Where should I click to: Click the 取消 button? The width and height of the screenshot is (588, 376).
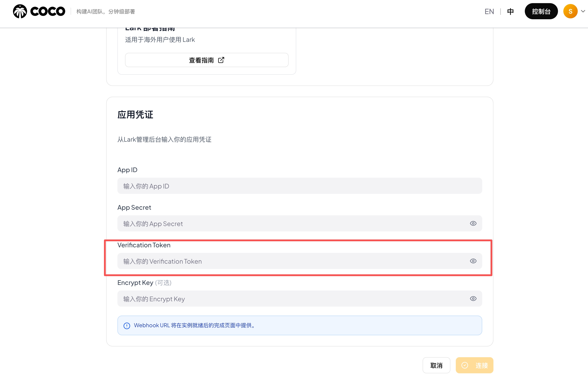tap(437, 365)
